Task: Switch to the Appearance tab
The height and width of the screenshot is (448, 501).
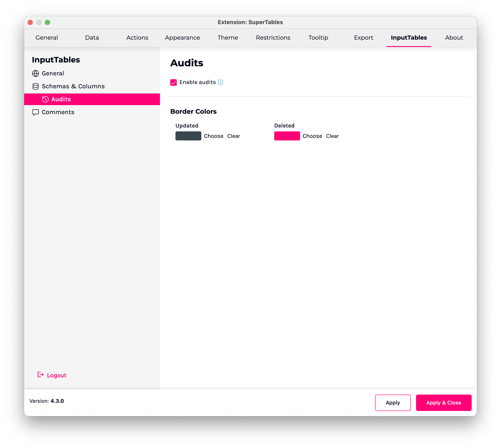Action: [182, 38]
